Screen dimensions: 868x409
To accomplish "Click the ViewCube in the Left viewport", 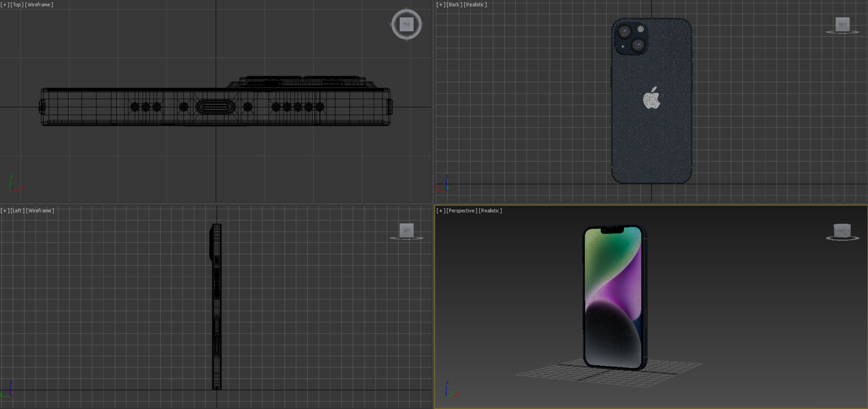I will pyautogui.click(x=407, y=230).
